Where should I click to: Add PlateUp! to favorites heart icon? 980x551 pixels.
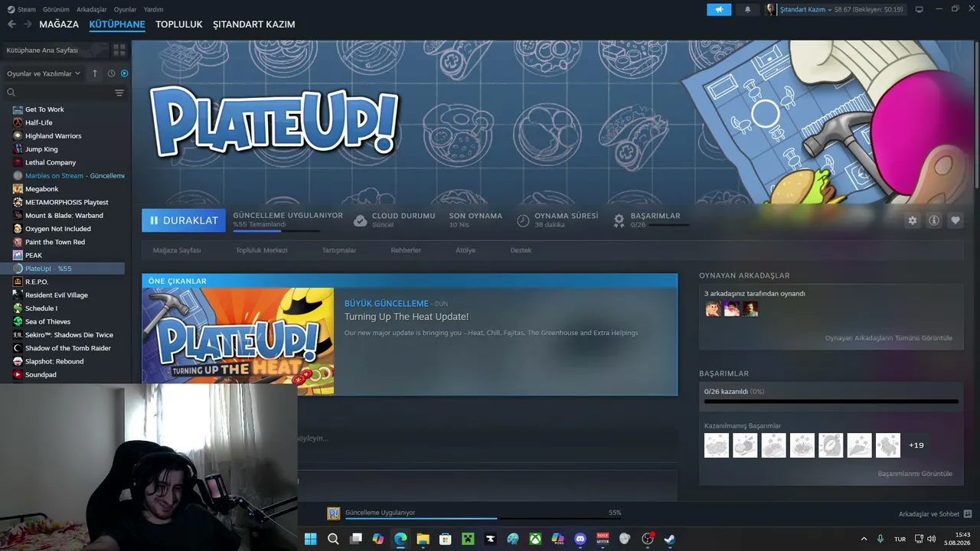(955, 220)
